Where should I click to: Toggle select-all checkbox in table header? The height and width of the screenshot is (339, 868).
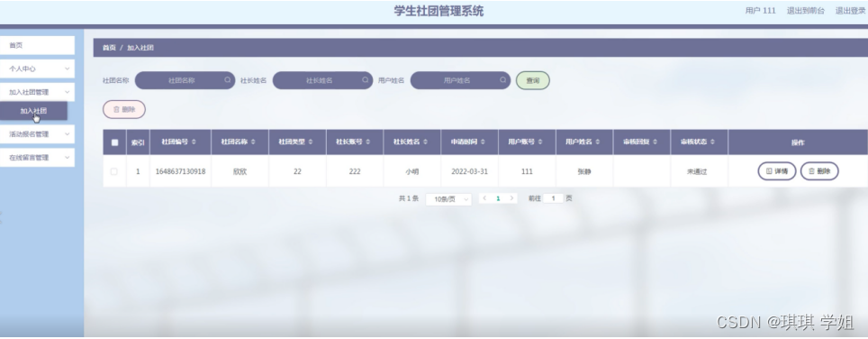[114, 142]
